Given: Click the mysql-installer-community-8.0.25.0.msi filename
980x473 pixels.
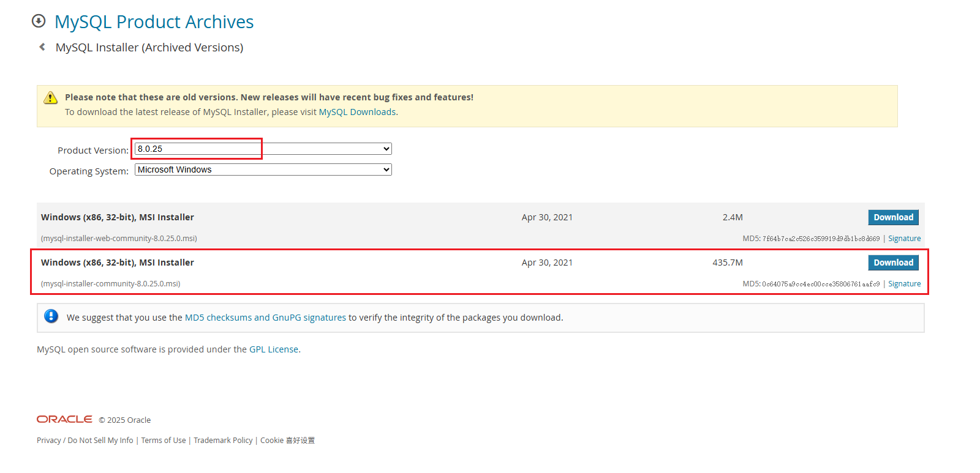Looking at the screenshot, I should click(111, 284).
